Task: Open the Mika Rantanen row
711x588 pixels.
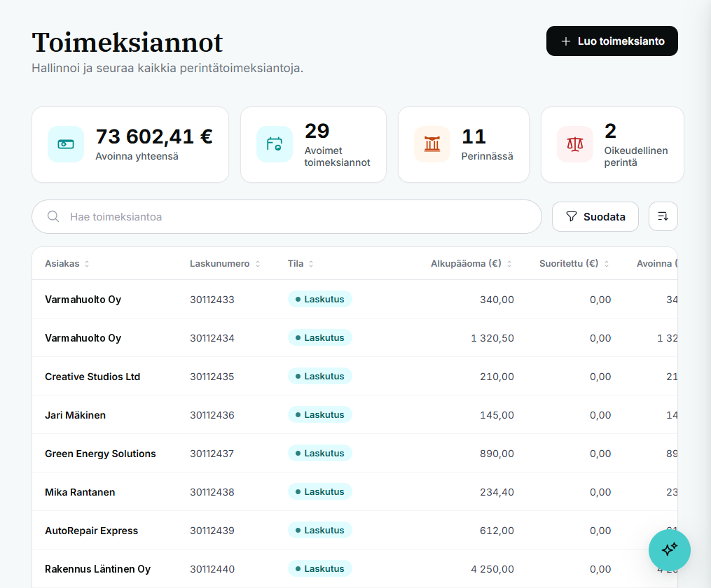Action: [354, 492]
